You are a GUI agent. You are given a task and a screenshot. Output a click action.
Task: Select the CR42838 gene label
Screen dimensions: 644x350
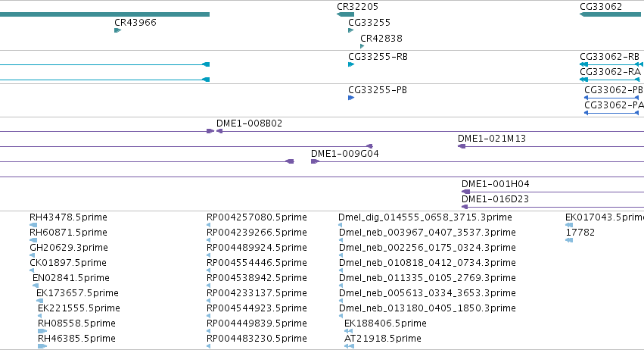pos(381,39)
